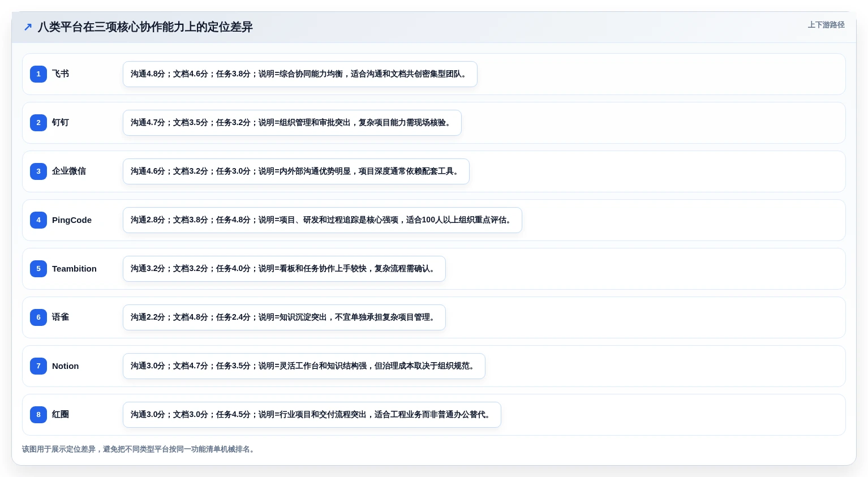Click number badge 4 for PingCode
This screenshot has height=477, width=868.
click(x=38, y=220)
